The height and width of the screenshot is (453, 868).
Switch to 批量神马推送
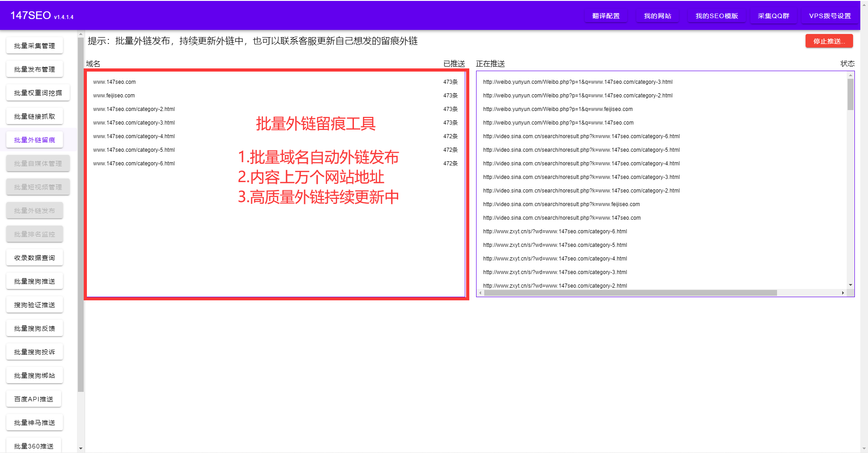point(34,422)
